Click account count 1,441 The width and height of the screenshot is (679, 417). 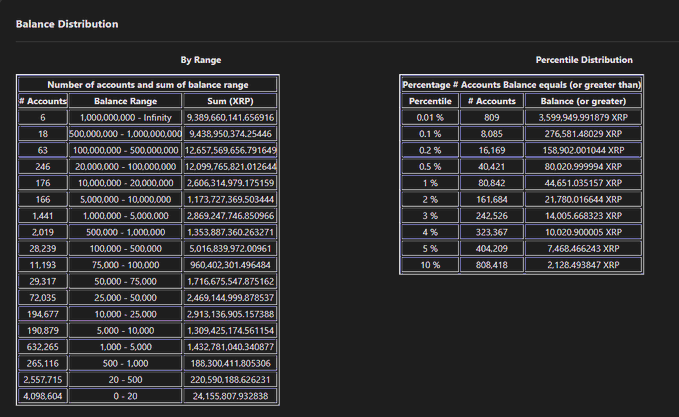(x=43, y=216)
